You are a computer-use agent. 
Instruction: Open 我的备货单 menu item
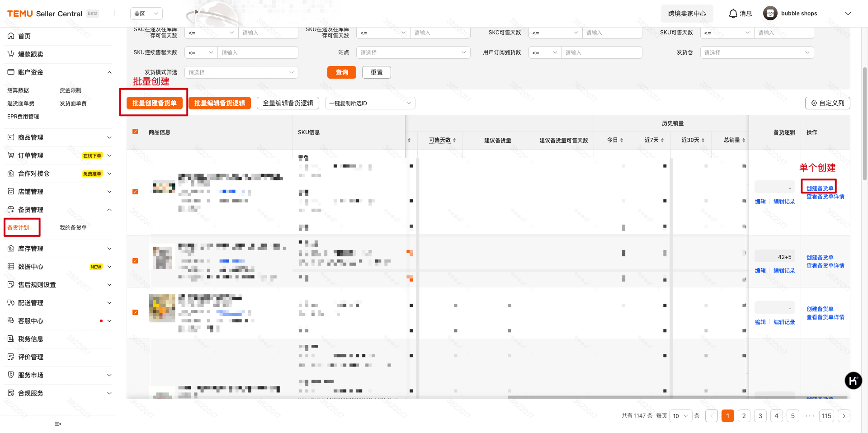click(73, 228)
